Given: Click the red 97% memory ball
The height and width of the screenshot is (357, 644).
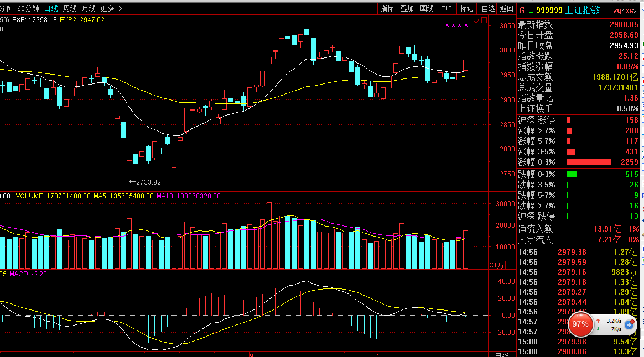Looking at the screenshot, I should [580, 324].
